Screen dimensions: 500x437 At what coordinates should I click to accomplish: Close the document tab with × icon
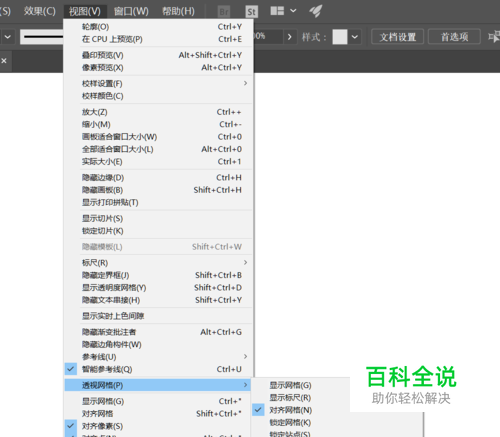4,61
